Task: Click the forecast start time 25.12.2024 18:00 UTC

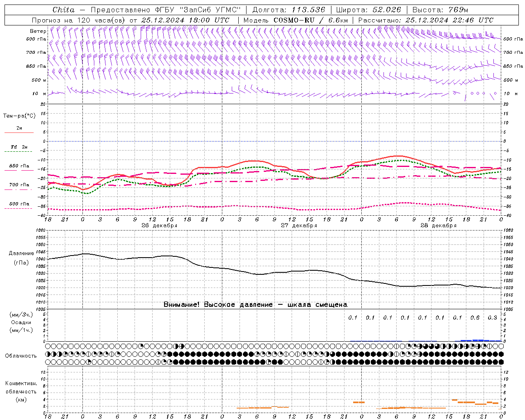Action: pyautogui.click(x=185, y=20)
